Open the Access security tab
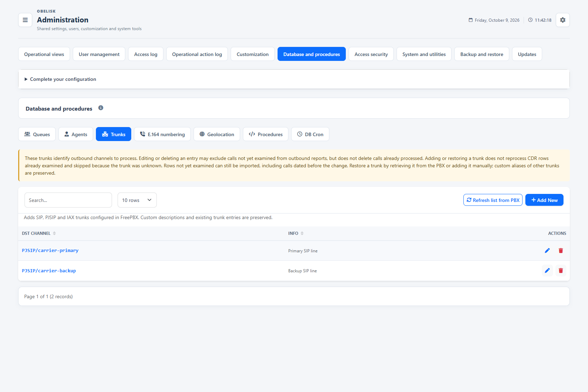Screen dimensions: 588x392 pyautogui.click(x=371, y=54)
